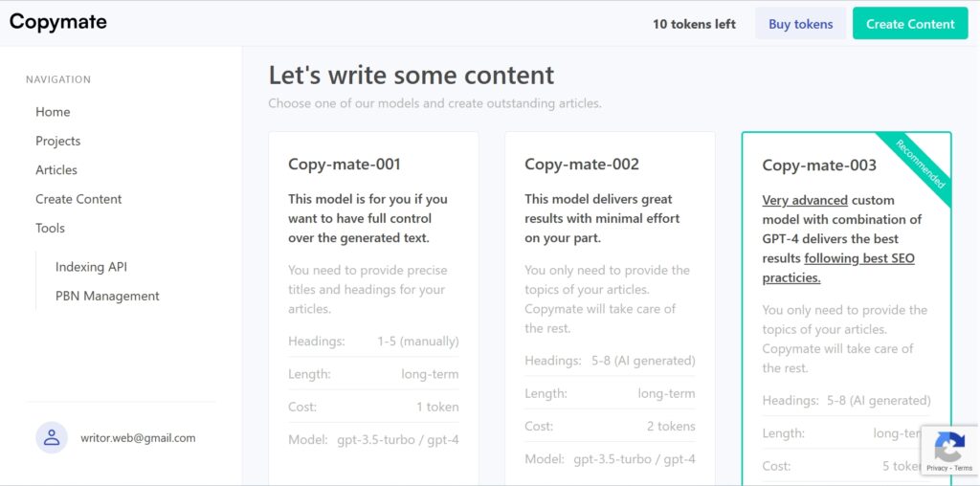The width and height of the screenshot is (980, 486).
Task: Click writor.web@gmail.com account email
Action: pyautogui.click(x=138, y=438)
